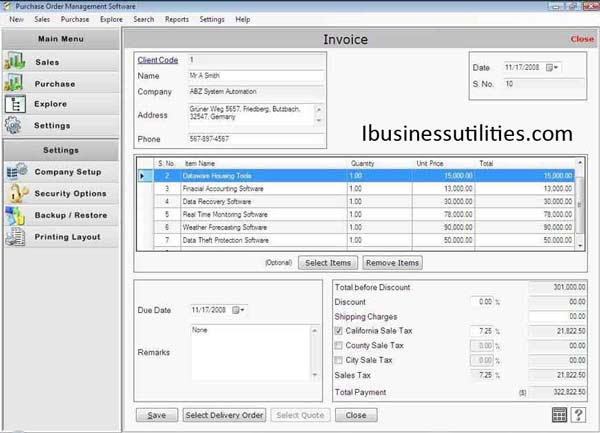
Task: Click the Quantity column header
Action: (x=380, y=163)
